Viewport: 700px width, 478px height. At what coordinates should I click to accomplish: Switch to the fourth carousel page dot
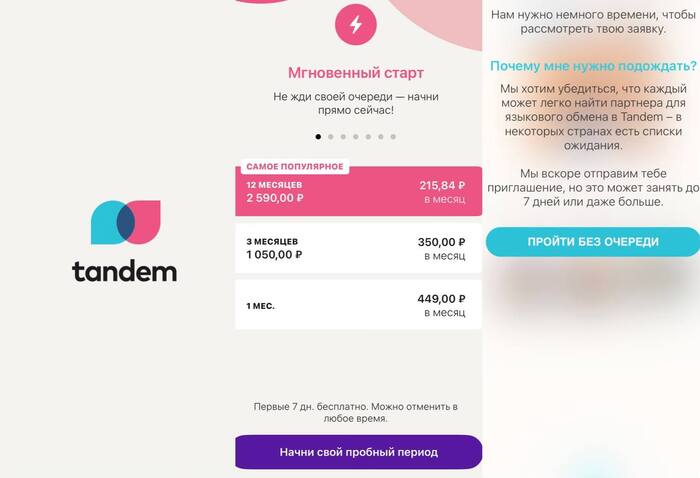(x=355, y=136)
